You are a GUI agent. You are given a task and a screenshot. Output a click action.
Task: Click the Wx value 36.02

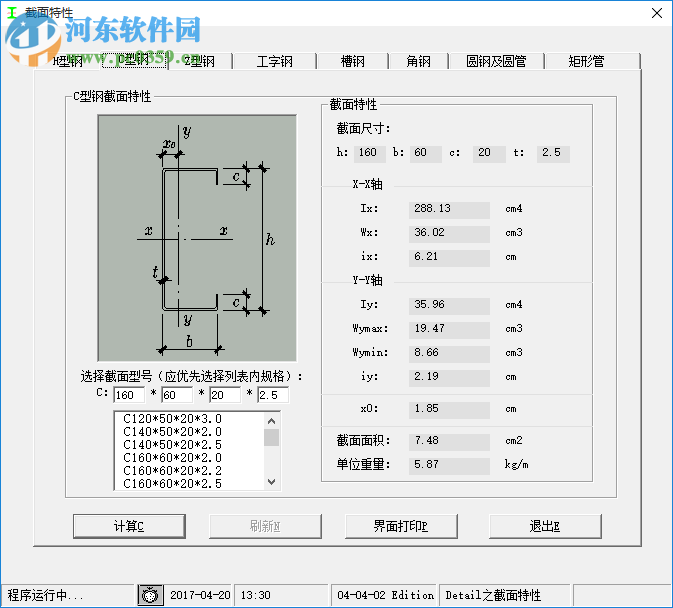(x=449, y=233)
